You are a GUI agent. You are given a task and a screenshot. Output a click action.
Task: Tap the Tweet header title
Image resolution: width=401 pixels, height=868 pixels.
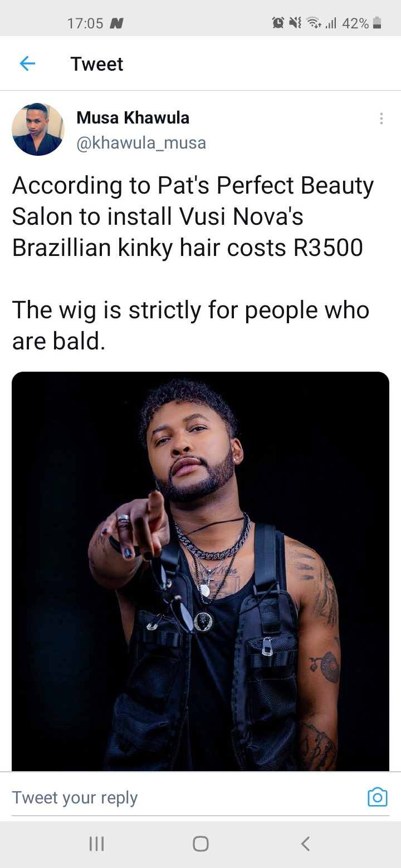pos(97,64)
